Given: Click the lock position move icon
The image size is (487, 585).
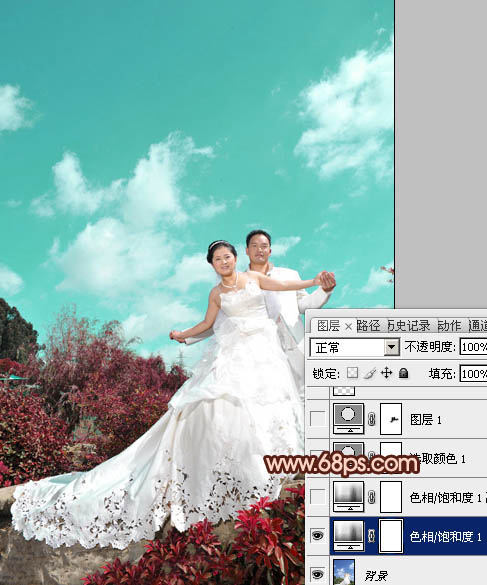Looking at the screenshot, I should (387, 373).
